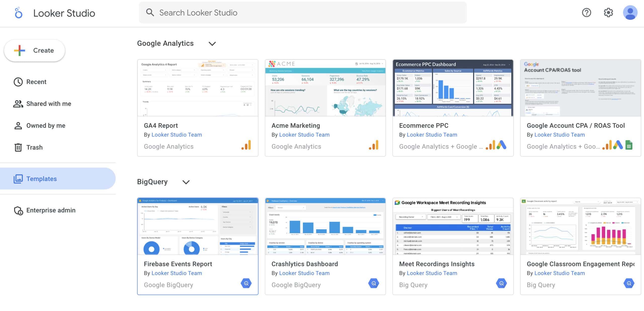The image size is (644, 311).
Task: Select Owned by me in sidebar
Action: tap(58, 125)
